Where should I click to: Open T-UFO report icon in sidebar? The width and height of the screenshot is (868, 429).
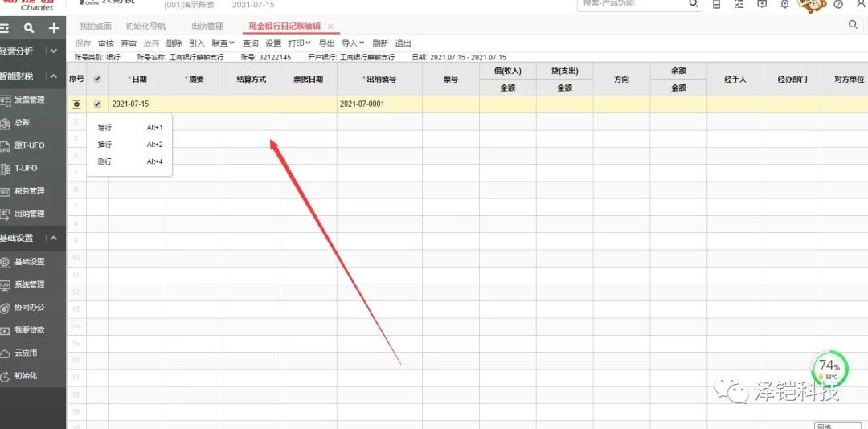click(x=5, y=168)
